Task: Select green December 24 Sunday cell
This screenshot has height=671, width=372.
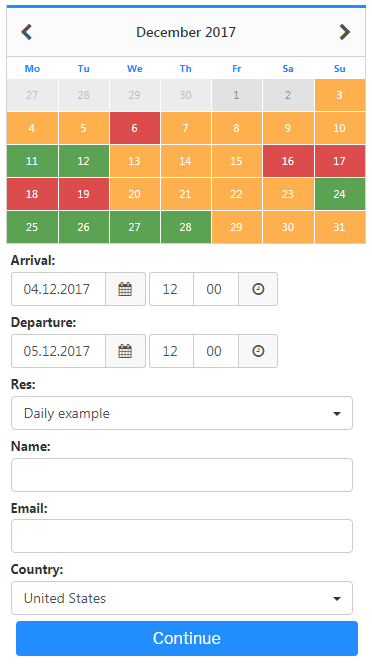Action: tap(339, 194)
